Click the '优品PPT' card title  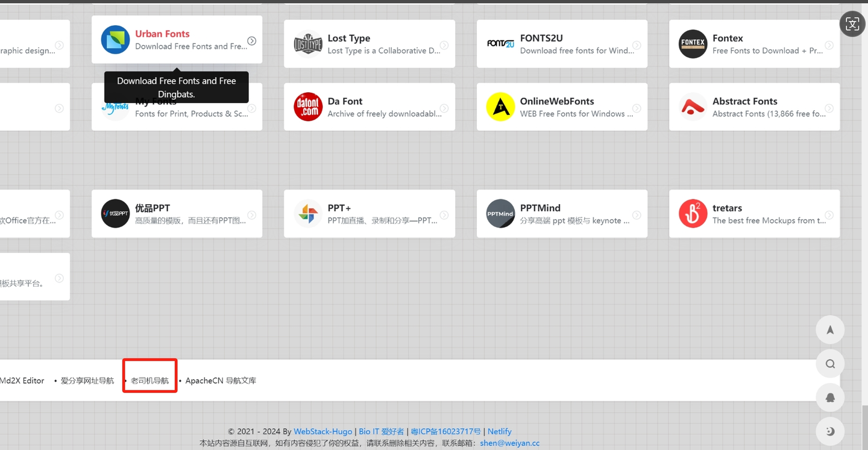click(x=153, y=208)
